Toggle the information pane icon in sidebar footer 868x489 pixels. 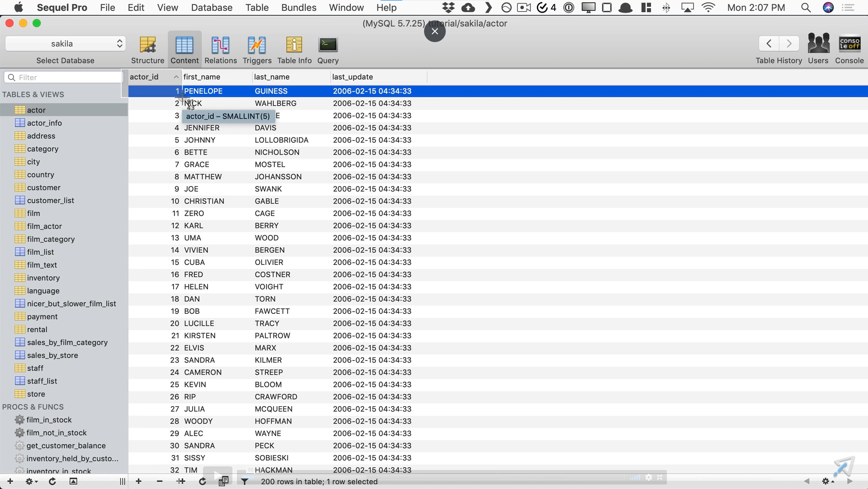coord(73,481)
